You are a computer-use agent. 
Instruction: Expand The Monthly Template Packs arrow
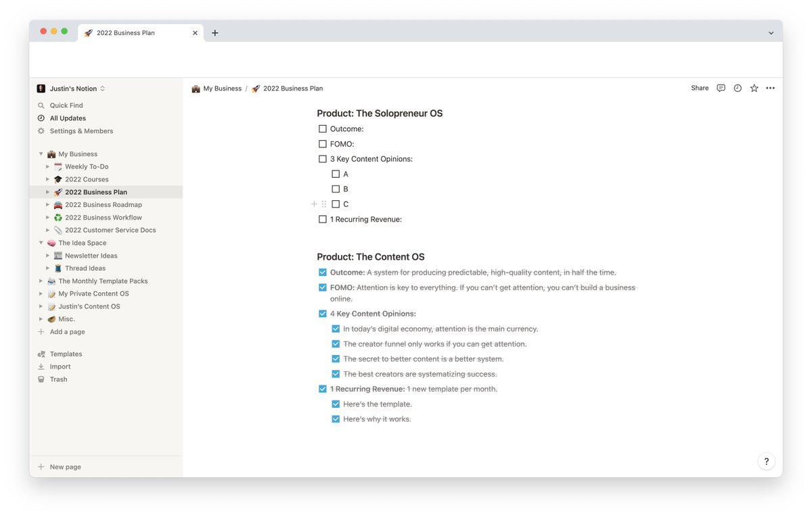(41, 281)
